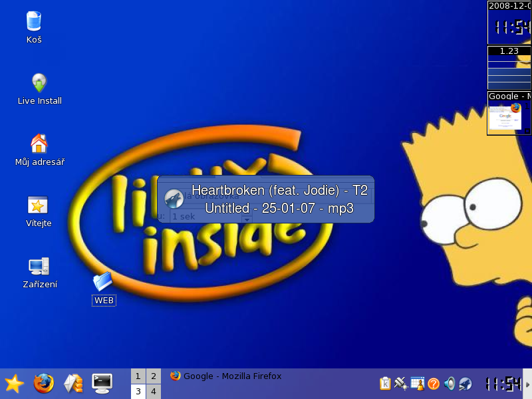Activate Google - Mozilla Firefox taskbar entry
The image size is (532, 399).
(226, 376)
